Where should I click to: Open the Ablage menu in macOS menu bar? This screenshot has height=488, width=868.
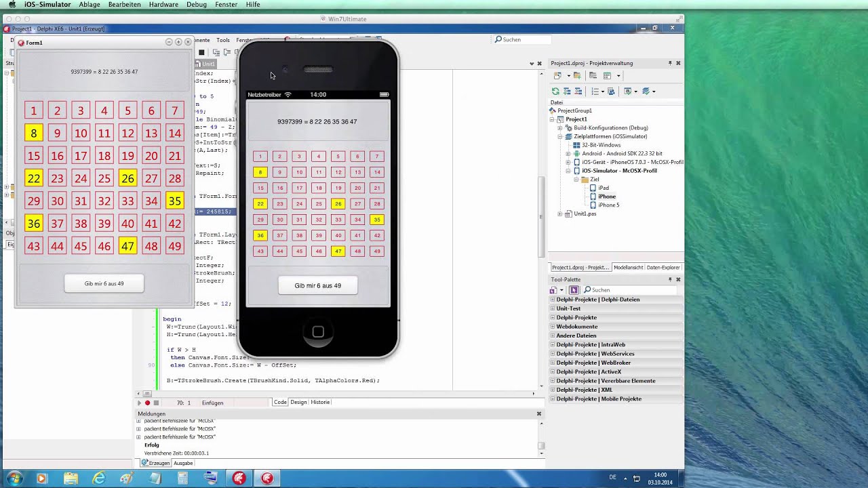(90, 4)
